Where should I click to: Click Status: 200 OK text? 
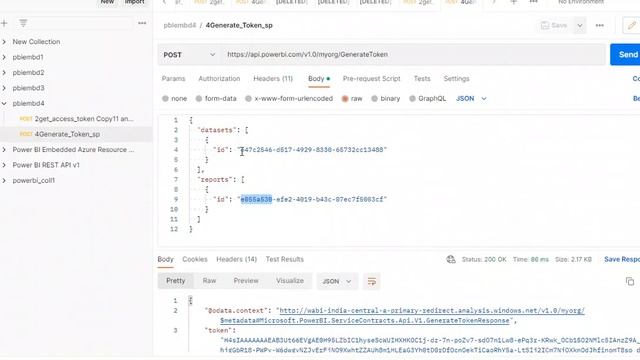click(x=484, y=259)
